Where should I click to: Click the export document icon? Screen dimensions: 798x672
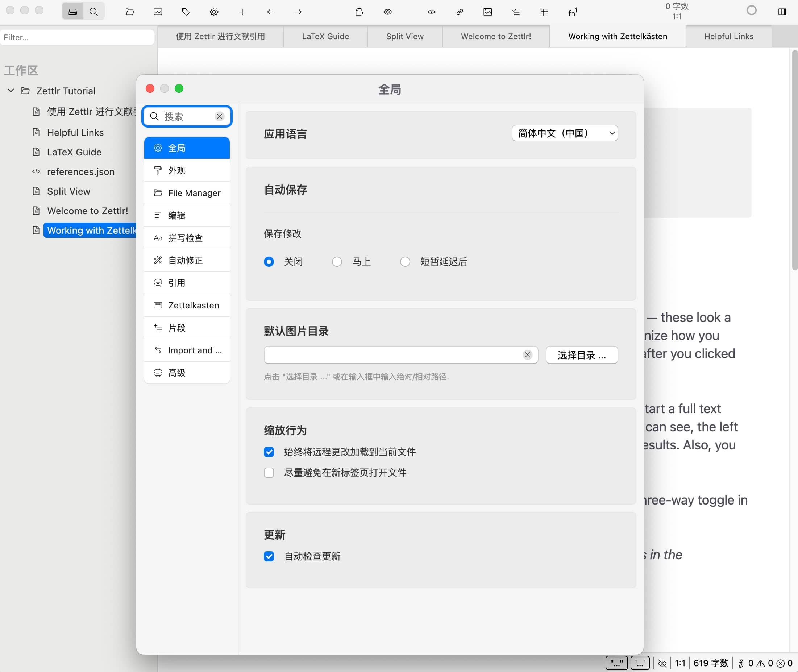359,12
